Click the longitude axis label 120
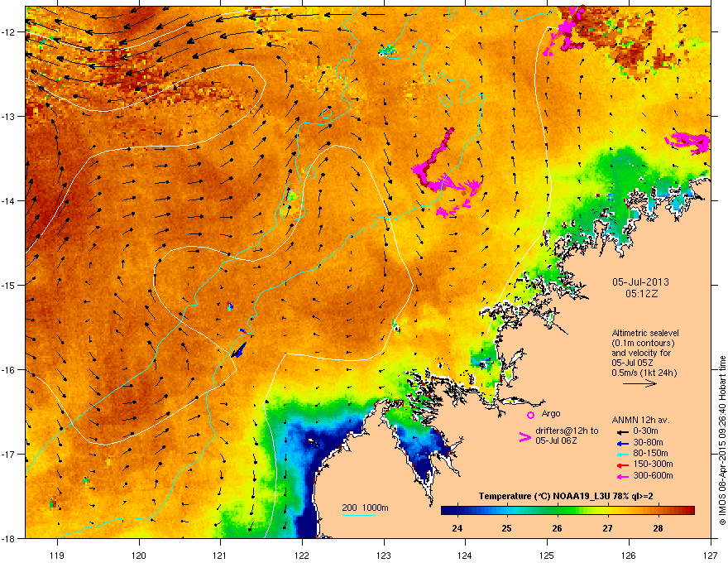 coord(139,556)
